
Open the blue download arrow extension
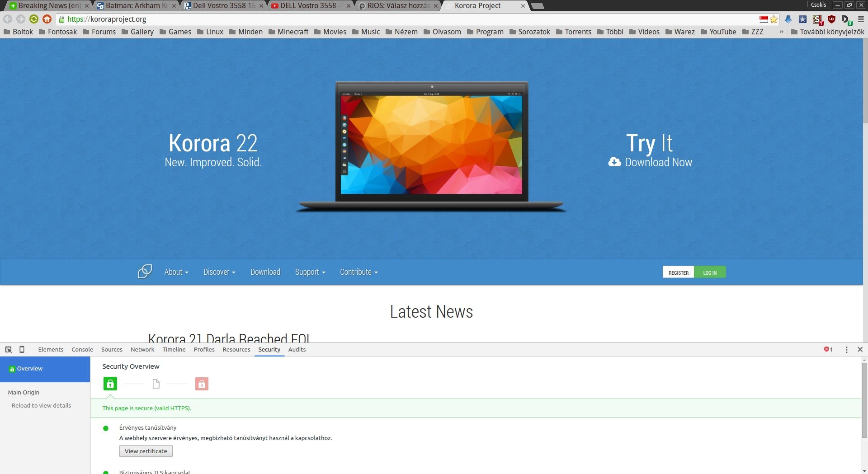(788, 19)
